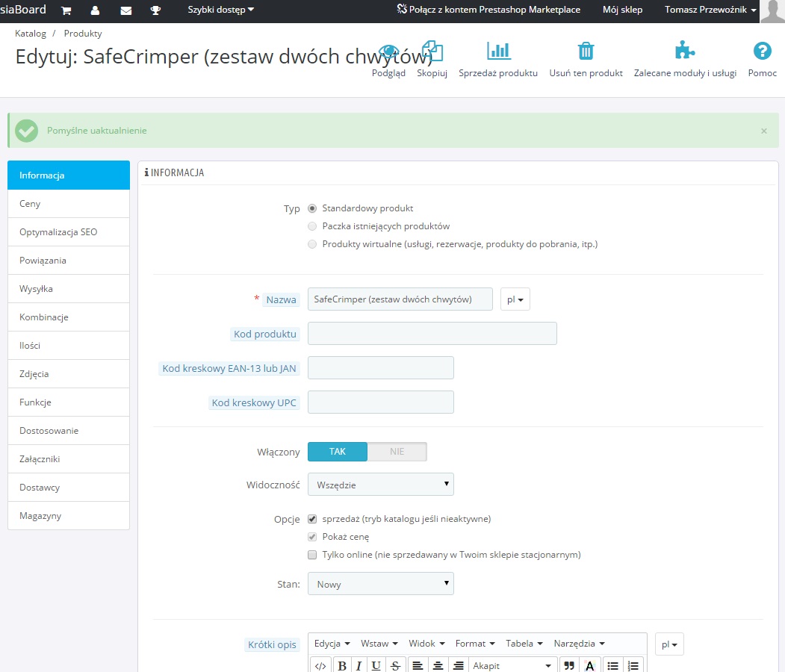
Task: Select Paczka istniejących produktów radio button
Action: 312,226
